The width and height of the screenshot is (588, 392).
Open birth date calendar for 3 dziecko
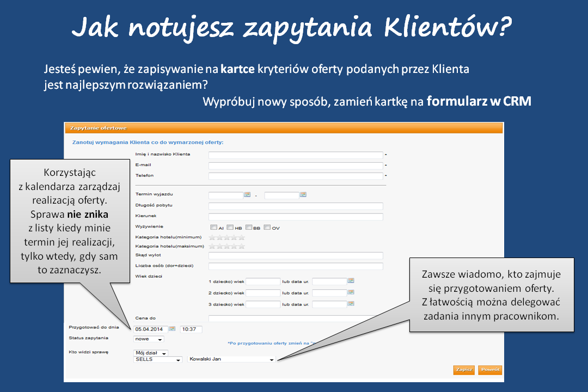coord(351,304)
